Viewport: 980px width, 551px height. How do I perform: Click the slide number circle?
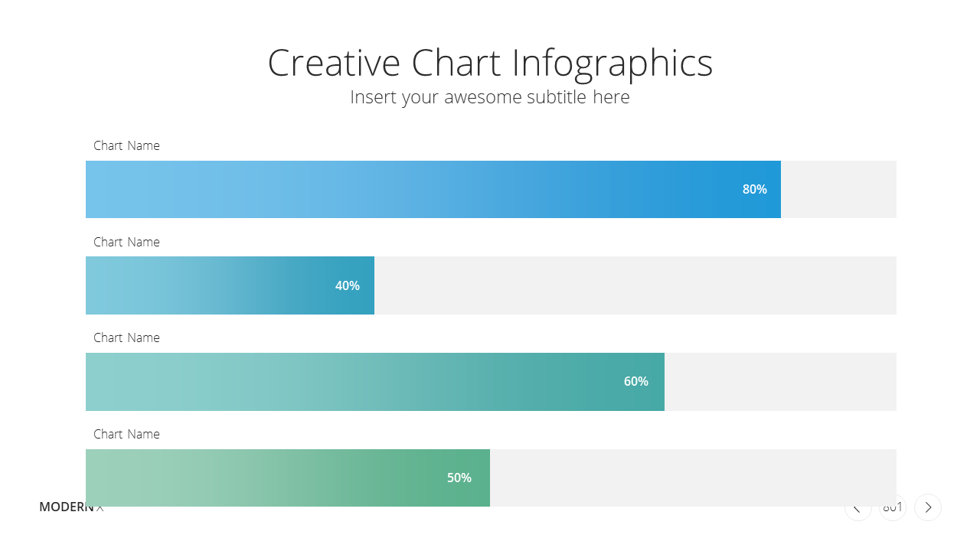(x=893, y=507)
